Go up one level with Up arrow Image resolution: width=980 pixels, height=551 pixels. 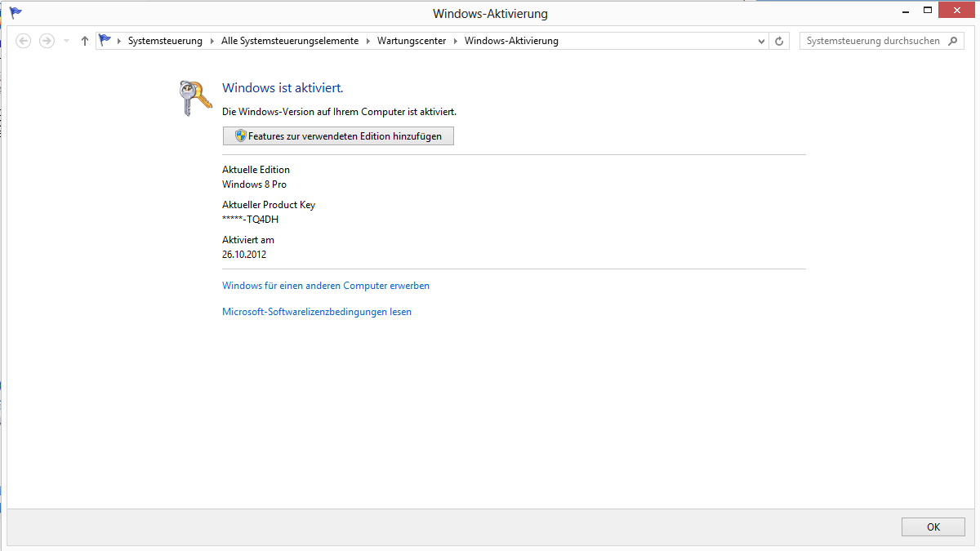[x=85, y=41]
